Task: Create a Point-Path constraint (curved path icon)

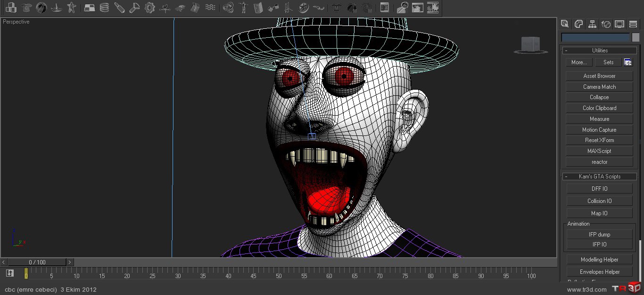Action: 319,8
